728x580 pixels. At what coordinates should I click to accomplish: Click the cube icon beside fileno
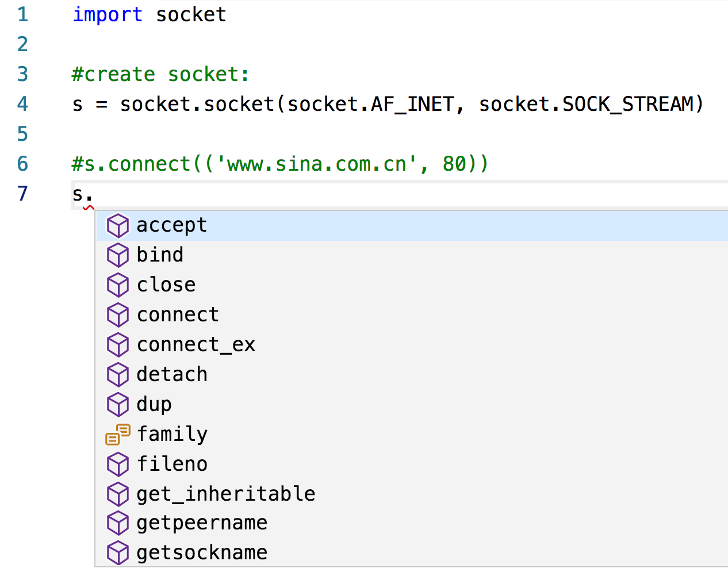tap(118, 464)
